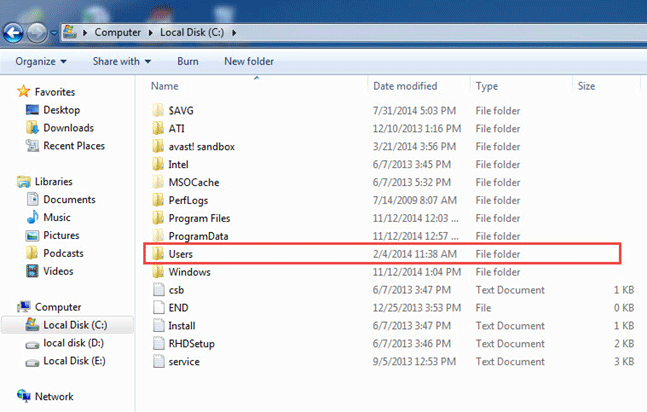Select Computer in the address breadcrumb

pyautogui.click(x=118, y=32)
